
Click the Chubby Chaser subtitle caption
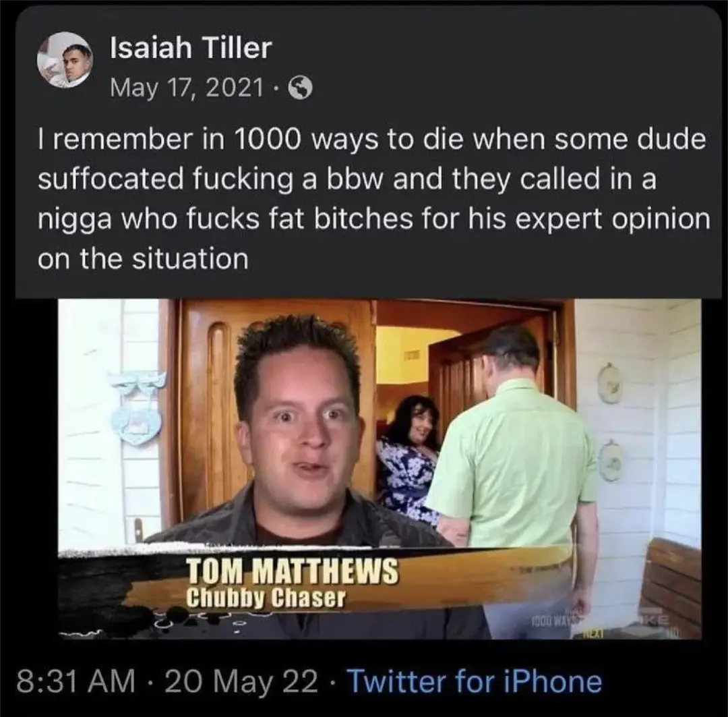[x=266, y=598]
